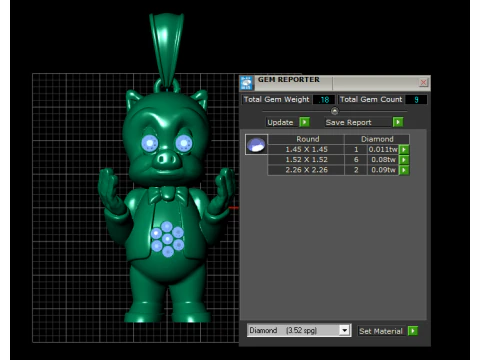Click the 0.08tw weight cell
480x360 pixels.
[x=383, y=160]
